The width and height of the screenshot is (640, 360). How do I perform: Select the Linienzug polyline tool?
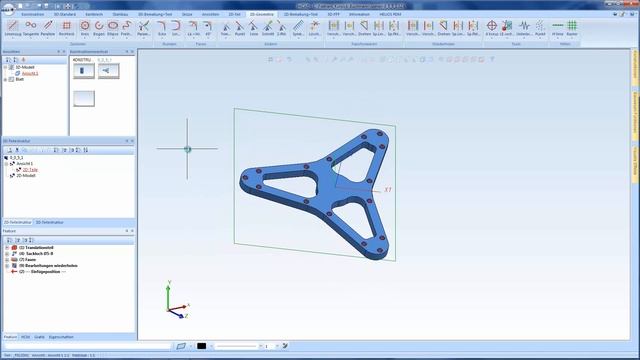13,28
